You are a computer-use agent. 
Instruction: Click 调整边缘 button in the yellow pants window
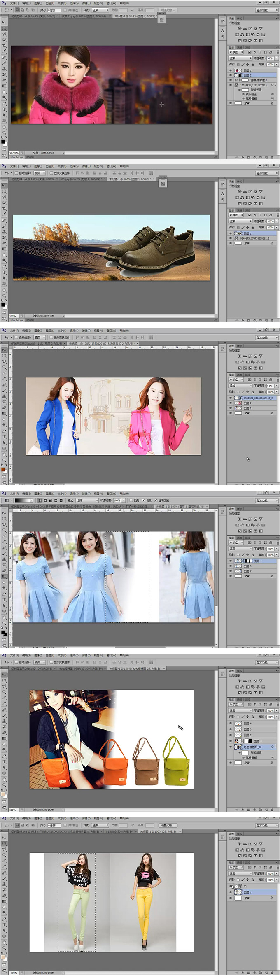click(168, 825)
